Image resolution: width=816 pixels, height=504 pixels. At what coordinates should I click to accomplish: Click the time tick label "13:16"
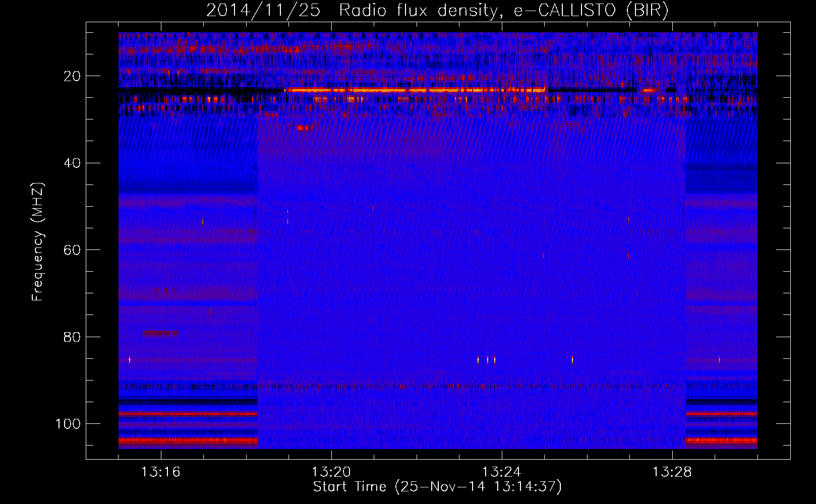click(x=160, y=472)
